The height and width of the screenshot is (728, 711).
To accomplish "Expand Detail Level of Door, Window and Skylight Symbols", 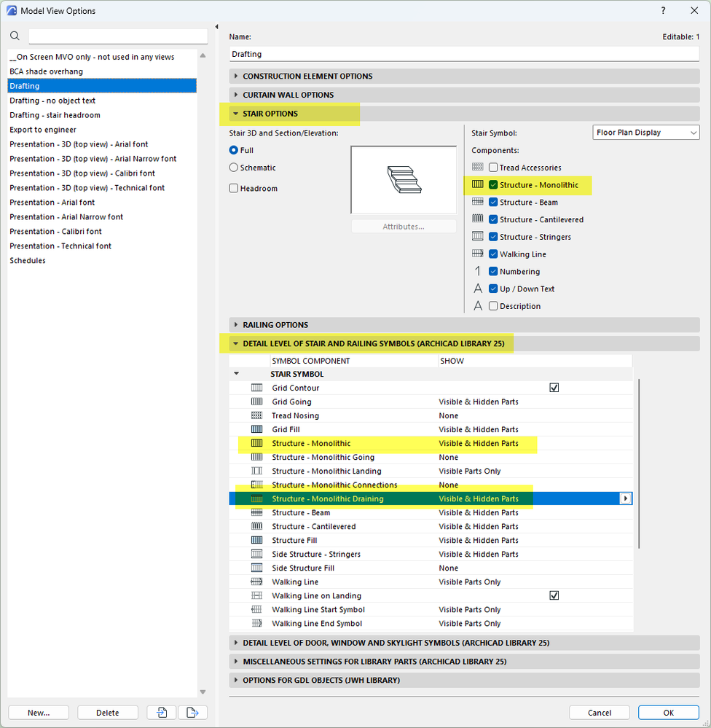I will 464,643.
